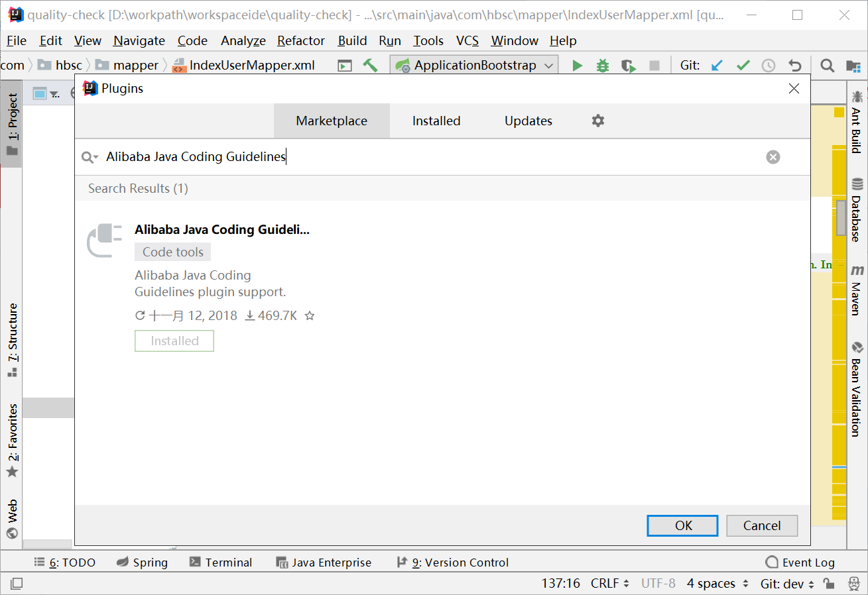Open Search Everywhere magnifier in toolbar
Screen dimensions: 868x595
(x=827, y=66)
